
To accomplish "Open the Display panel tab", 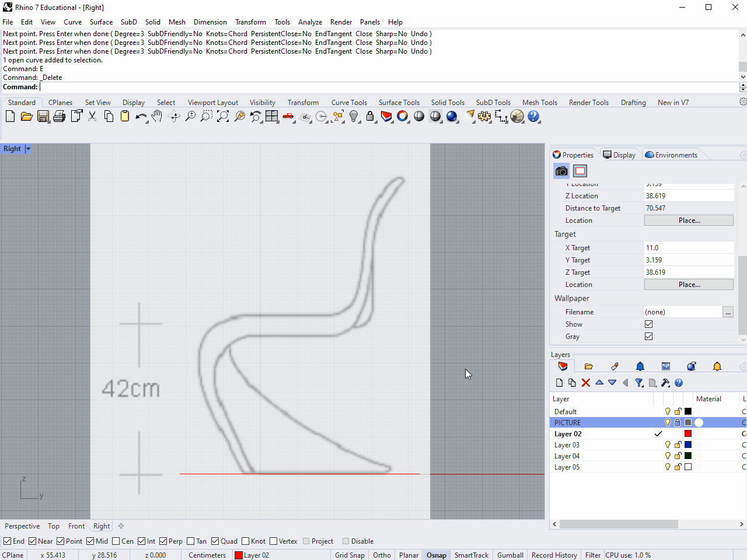I will click(619, 155).
